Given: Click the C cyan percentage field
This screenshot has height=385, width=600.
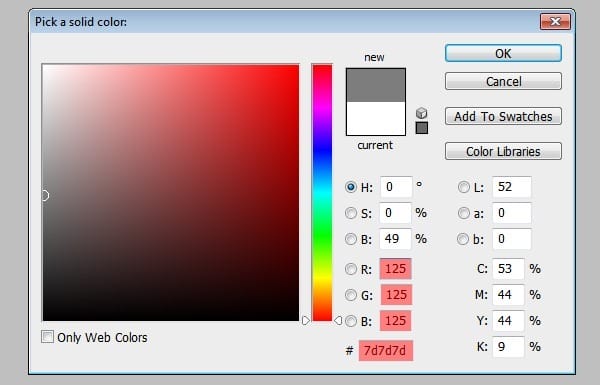Looking at the screenshot, I should click(508, 269).
